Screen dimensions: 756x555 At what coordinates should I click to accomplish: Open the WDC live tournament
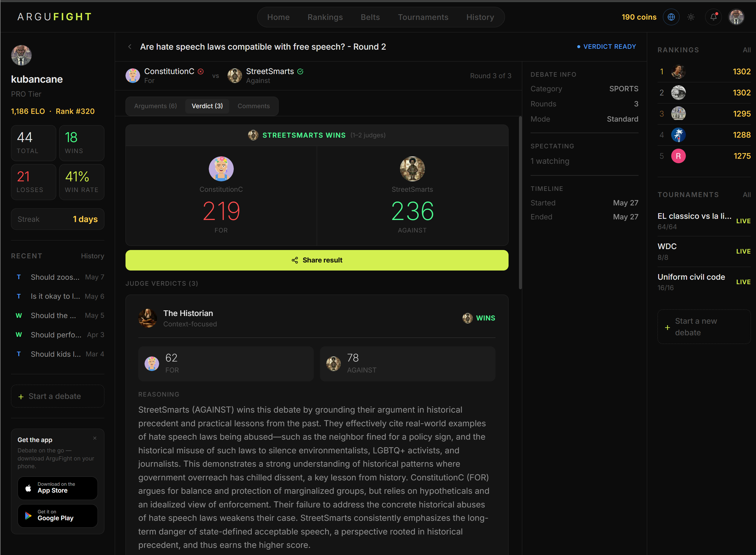704,251
